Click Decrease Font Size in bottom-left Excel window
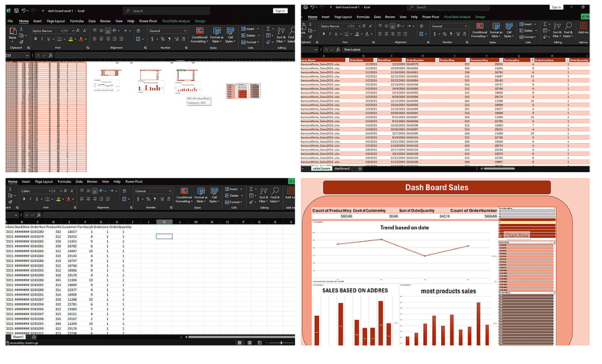602x364 pixels. (x=72, y=191)
